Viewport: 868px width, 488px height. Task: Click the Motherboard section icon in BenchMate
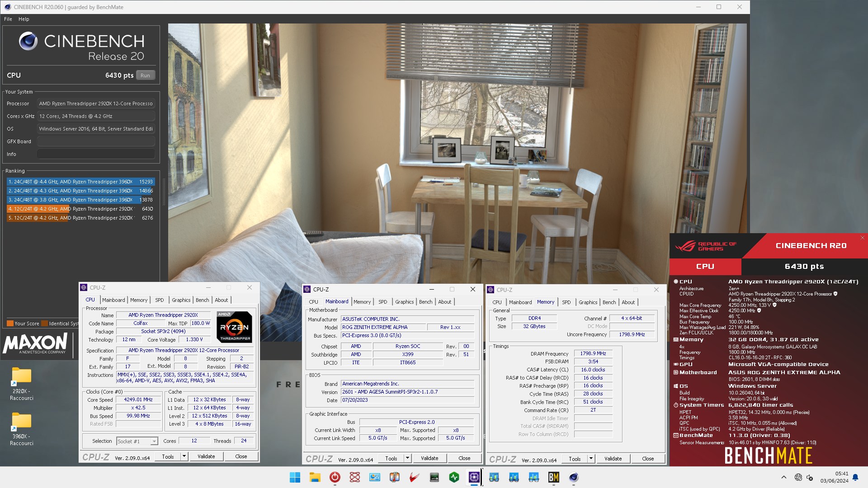676,372
